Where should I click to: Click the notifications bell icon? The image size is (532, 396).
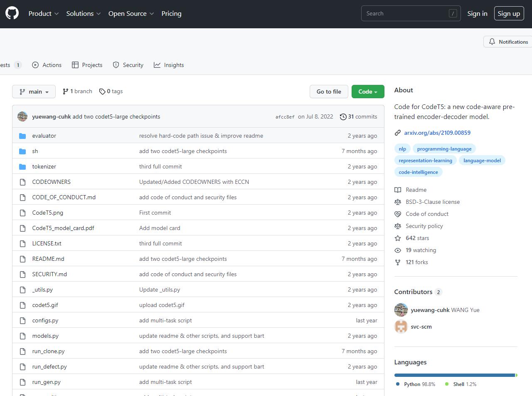(x=492, y=42)
